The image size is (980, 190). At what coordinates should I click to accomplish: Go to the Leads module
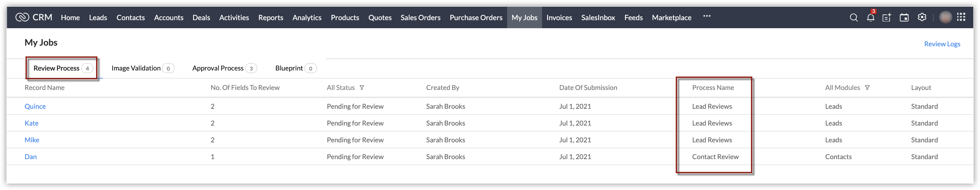click(98, 17)
